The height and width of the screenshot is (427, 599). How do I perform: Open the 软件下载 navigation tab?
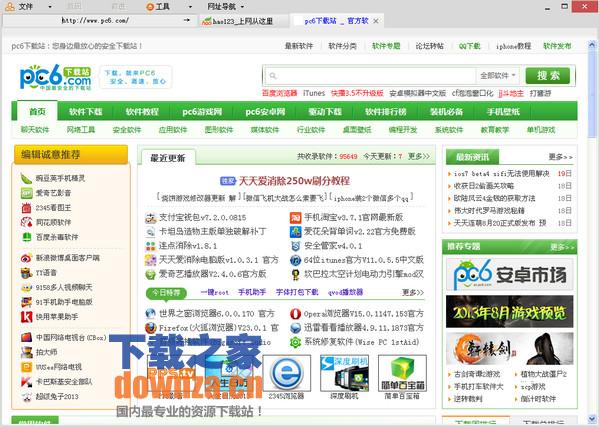pyautogui.click(x=86, y=112)
